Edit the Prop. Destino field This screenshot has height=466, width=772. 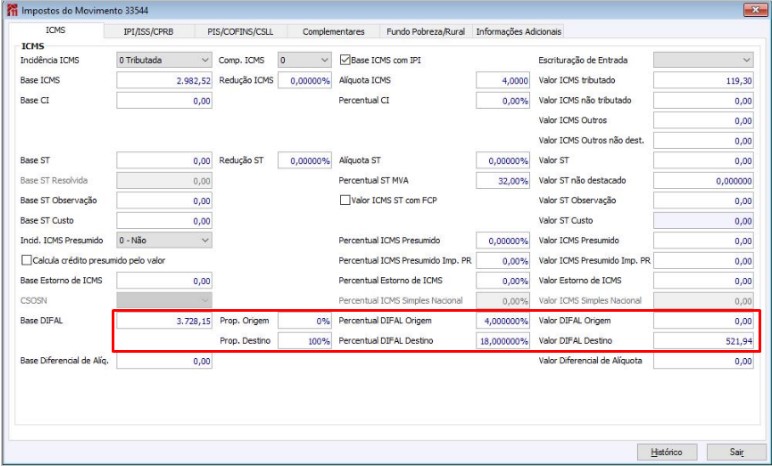click(x=304, y=341)
